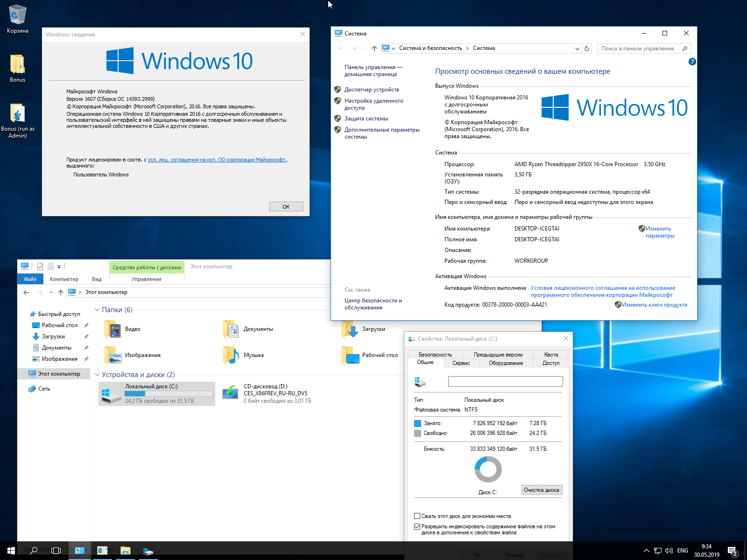Open the Видео folder
Viewport: 747px width, 560px height.
122,329
